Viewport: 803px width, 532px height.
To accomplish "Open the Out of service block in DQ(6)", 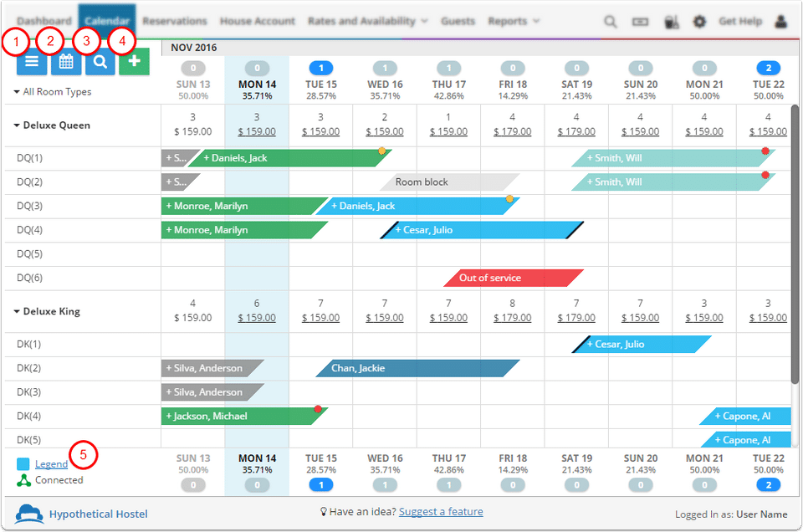I will click(513, 278).
